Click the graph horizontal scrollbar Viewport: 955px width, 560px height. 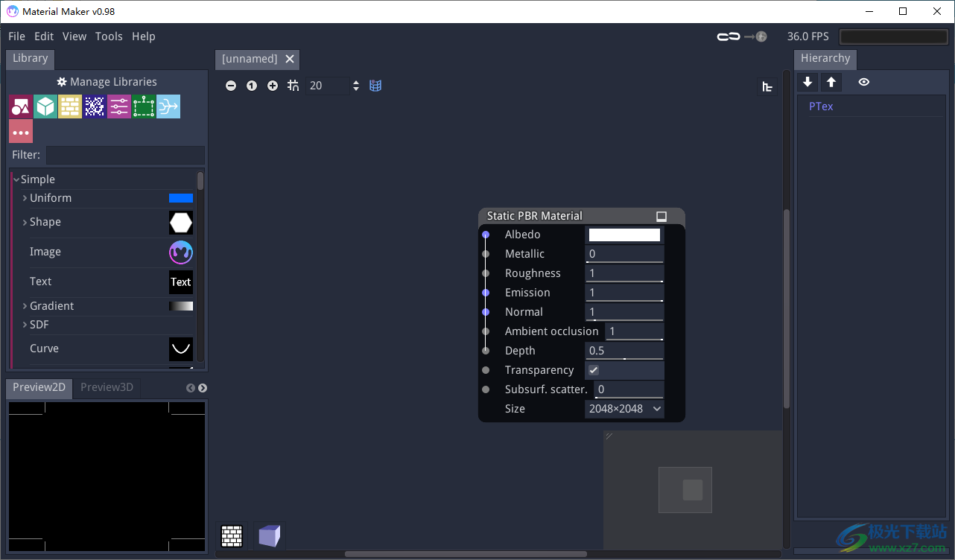(x=465, y=554)
